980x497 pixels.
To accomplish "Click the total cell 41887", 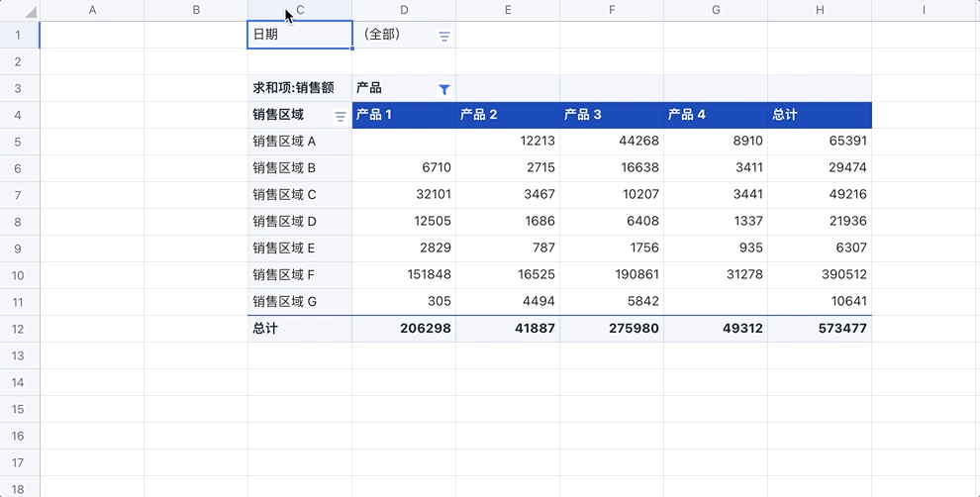I will [508, 329].
